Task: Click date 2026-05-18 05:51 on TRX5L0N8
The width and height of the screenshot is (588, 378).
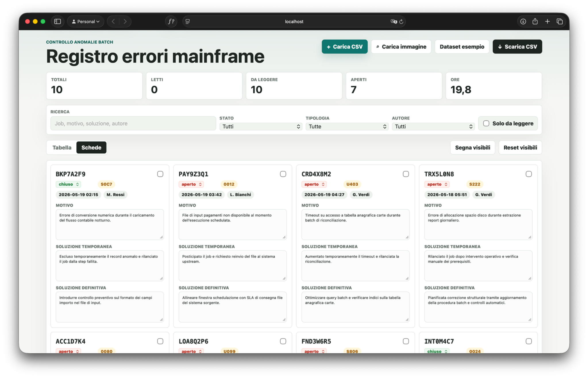Action: click(447, 194)
